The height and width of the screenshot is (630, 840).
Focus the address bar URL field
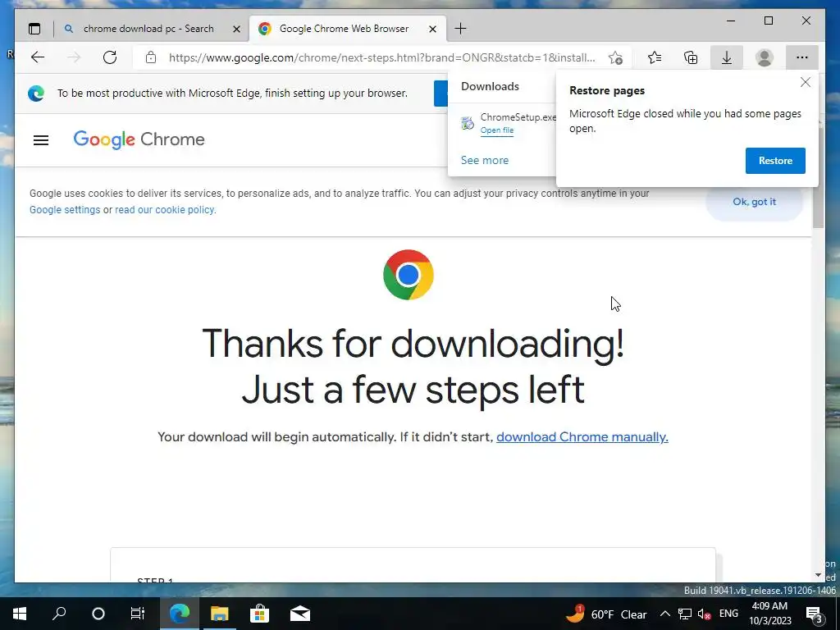point(381,57)
